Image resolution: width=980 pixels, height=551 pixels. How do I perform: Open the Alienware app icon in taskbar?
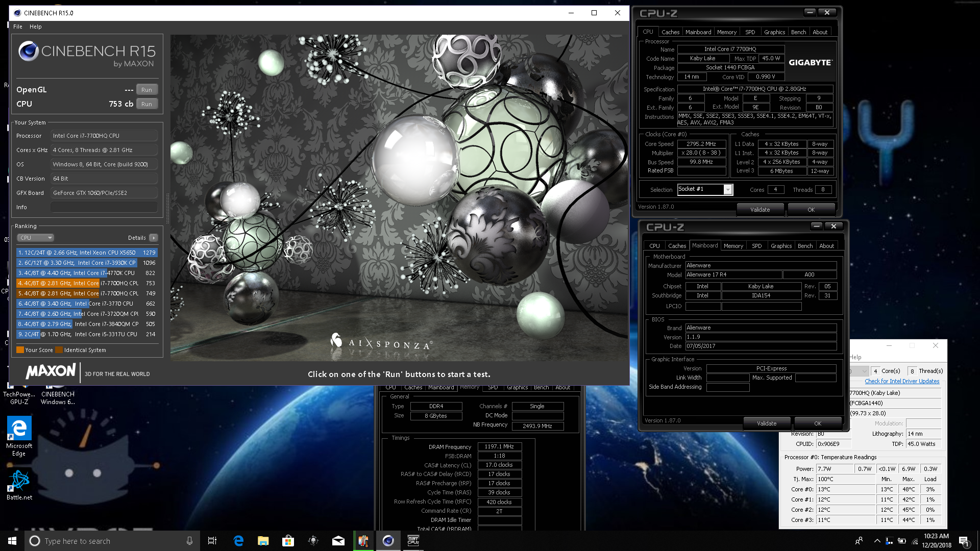click(x=313, y=541)
